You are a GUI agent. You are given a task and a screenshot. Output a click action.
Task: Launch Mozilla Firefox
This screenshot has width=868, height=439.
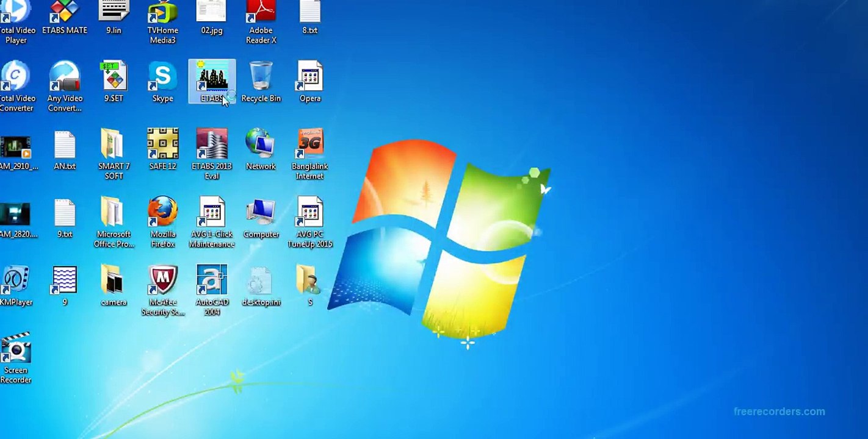[163, 223]
